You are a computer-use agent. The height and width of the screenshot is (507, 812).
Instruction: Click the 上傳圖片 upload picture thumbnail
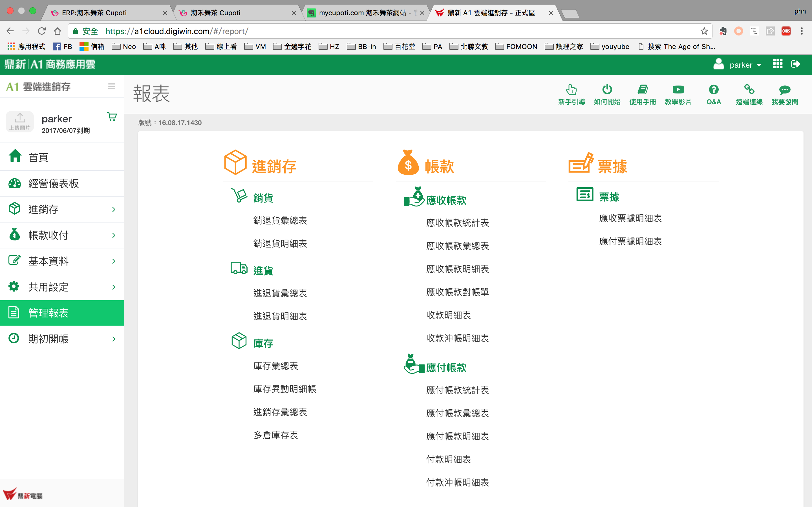click(x=20, y=121)
